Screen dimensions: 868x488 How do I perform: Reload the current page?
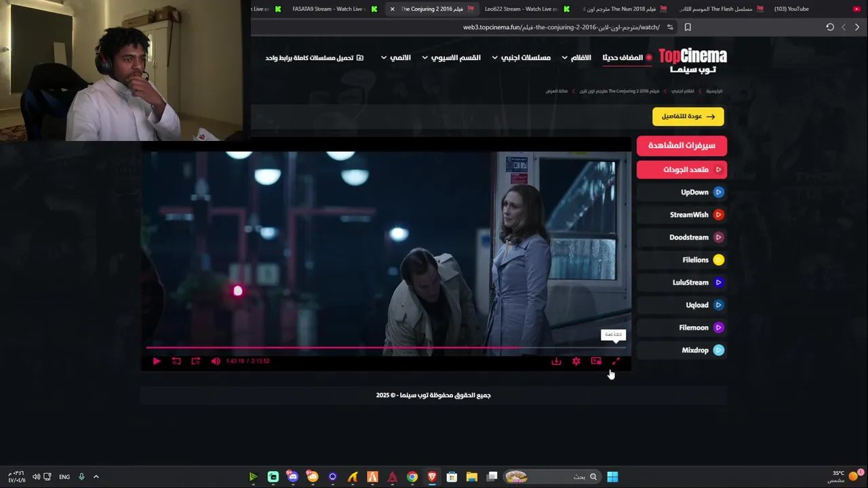(x=830, y=27)
